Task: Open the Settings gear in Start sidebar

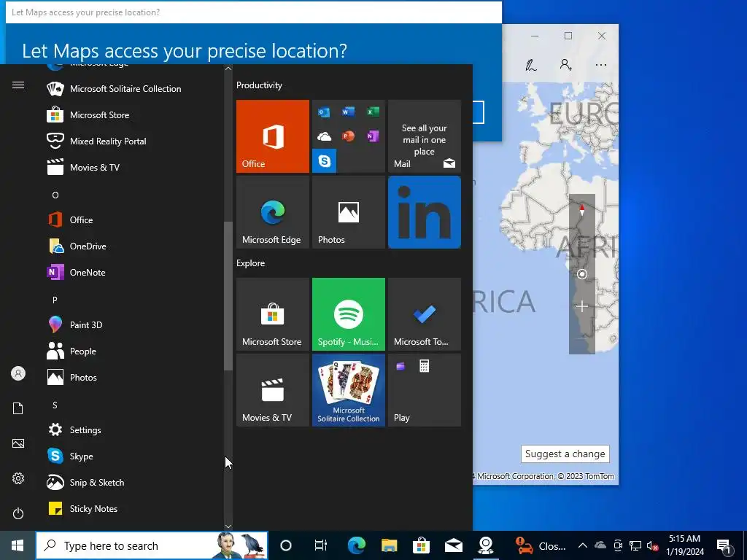Action: click(x=18, y=478)
